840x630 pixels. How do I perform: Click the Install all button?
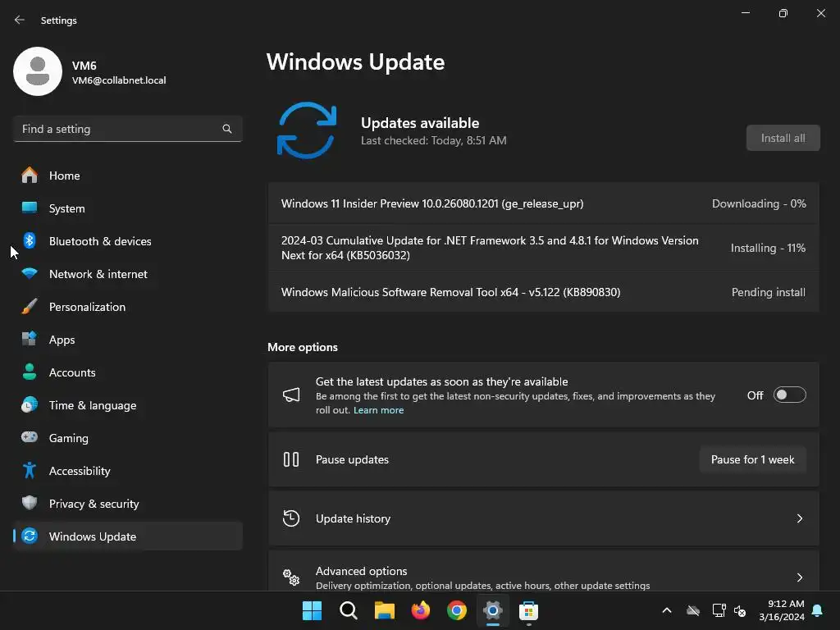783,138
